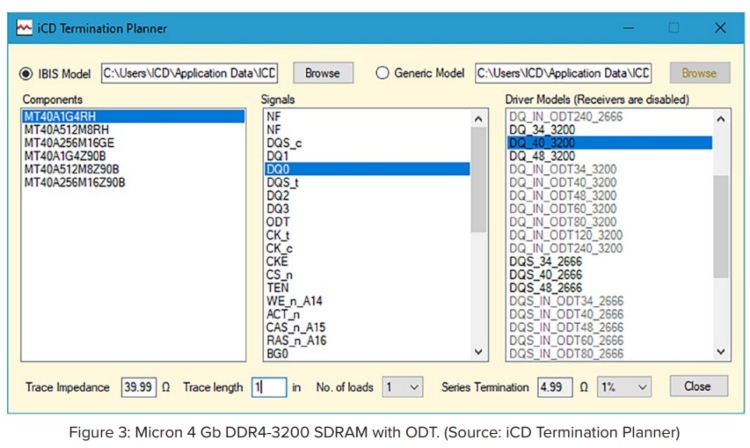Click disabled model DQ_IN_ODT240_2666
The height and width of the screenshot is (448, 750).
coord(610,116)
